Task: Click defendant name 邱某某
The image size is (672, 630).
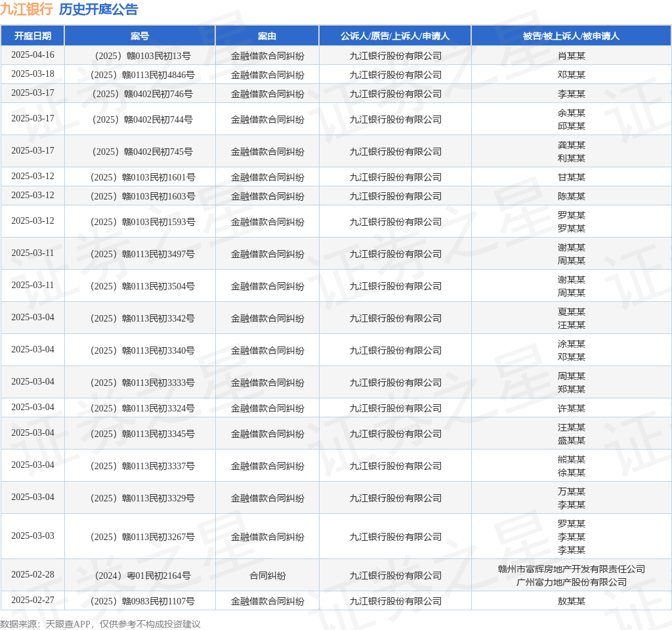Action: 572,126
